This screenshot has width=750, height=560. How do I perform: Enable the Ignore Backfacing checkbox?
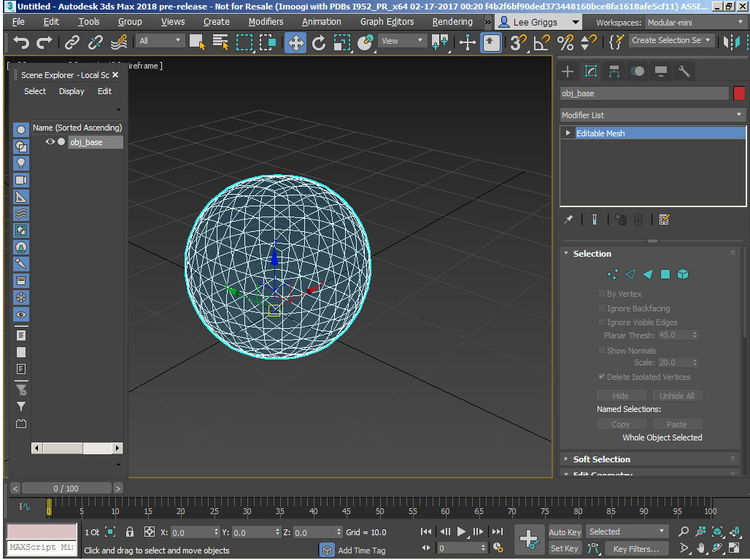tap(601, 308)
